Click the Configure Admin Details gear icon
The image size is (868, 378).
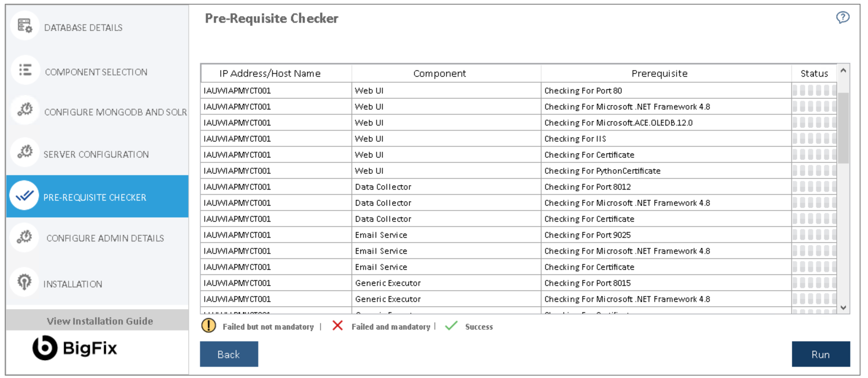[25, 237]
